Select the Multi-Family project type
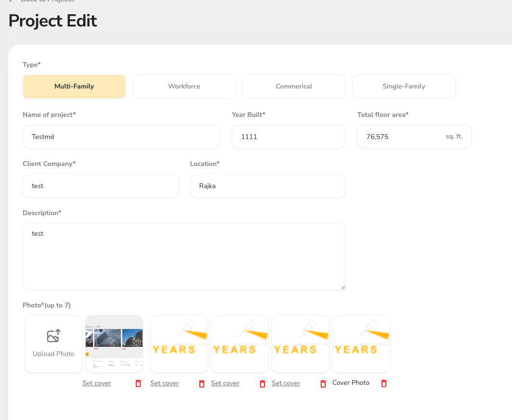 coord(74,87)
